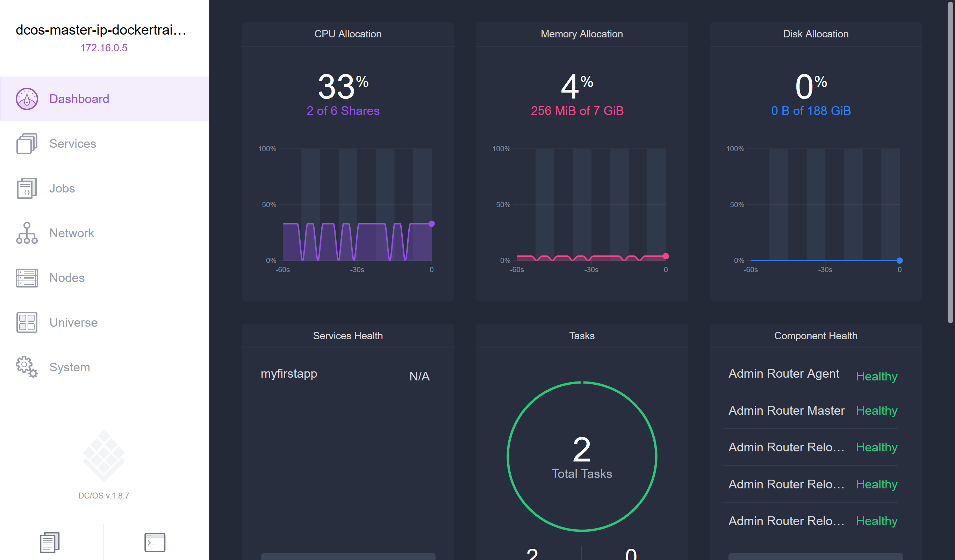Click Healthy status beside Admin Router Agent
The image size is (955, 560).
pyautogui.click(x=877, y=376)
